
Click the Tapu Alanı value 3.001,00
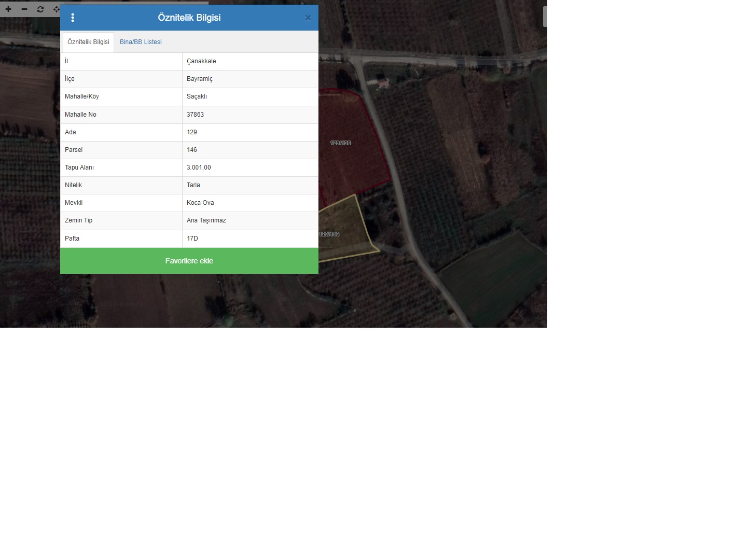199,167
